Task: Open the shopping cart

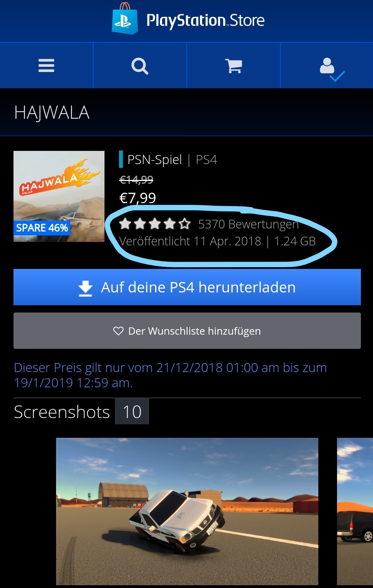Action: pyautogui.click(x=234, y=66)
